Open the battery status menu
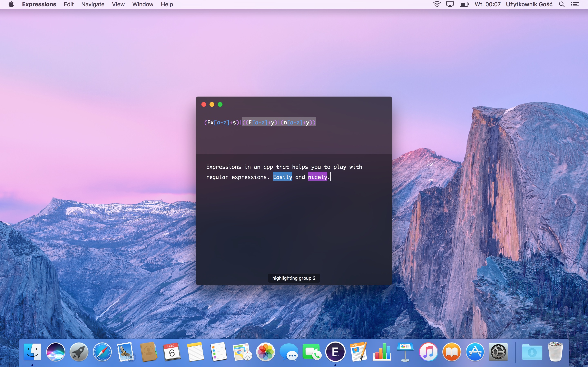The width and height of the screenshot is (588, 367). [x=464, y=4]
